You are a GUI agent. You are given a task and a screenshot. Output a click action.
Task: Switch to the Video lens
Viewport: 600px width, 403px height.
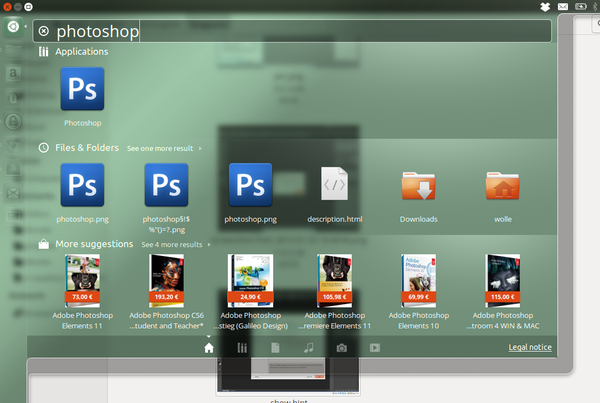point(375,348)
